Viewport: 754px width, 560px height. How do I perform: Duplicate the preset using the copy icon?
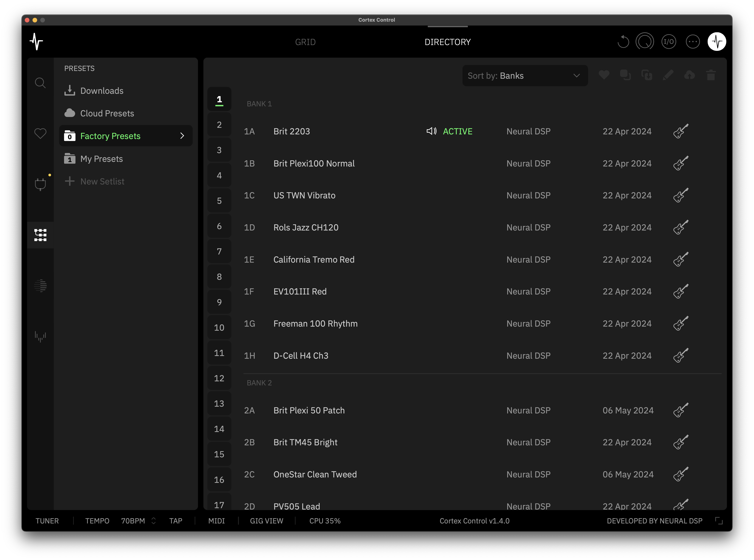pos(626,75)
